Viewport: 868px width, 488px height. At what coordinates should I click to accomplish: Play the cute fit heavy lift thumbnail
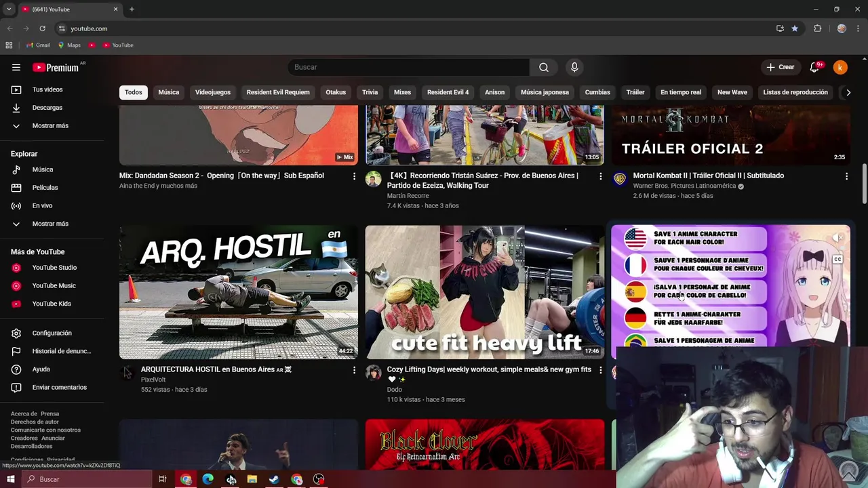click(485, 292)
